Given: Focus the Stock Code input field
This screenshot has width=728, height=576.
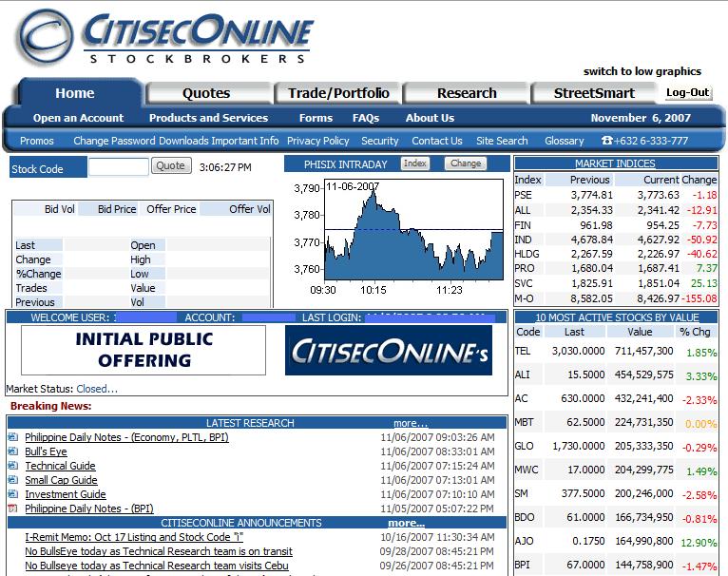Looking at the screenshot, I should point(119,166).
